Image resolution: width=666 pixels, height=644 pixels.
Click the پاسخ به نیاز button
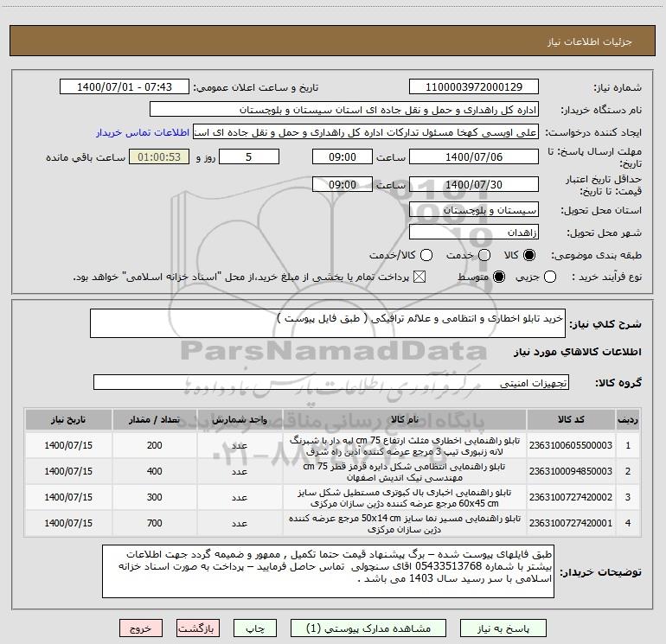pyautogui.click(x=503, y=628)
